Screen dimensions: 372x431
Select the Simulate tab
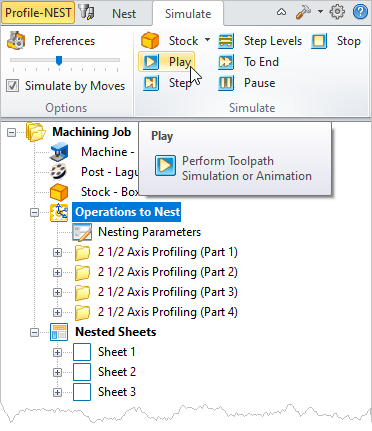[x=188, y=14]
